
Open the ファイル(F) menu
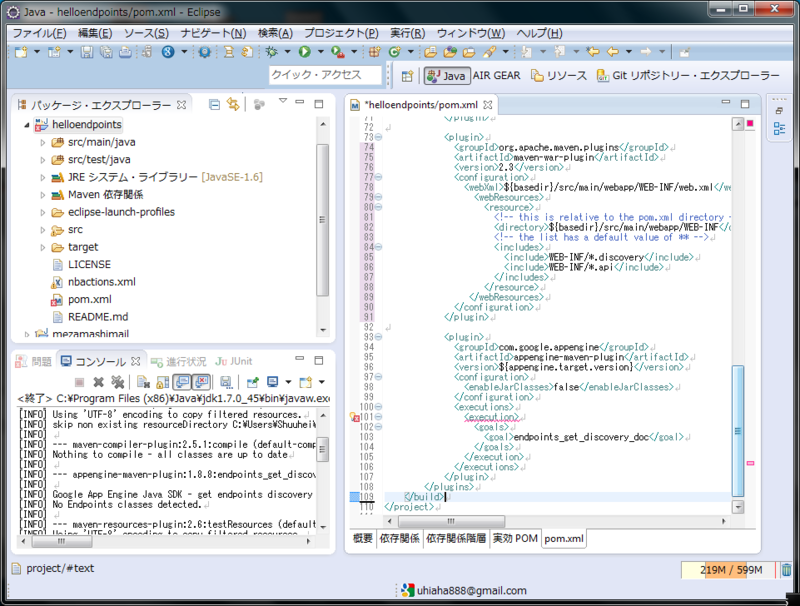coord(39,33)
